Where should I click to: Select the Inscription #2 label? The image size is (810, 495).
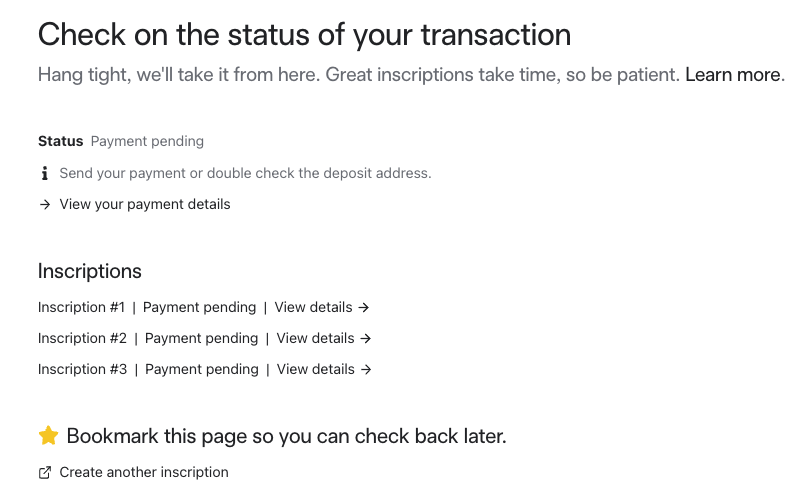[82, 338]
